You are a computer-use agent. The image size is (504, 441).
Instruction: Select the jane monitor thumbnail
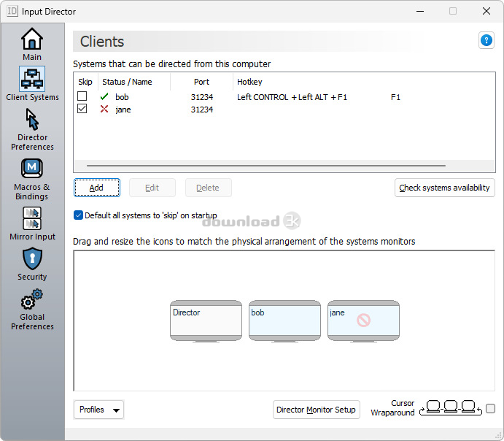click(363, 321)
